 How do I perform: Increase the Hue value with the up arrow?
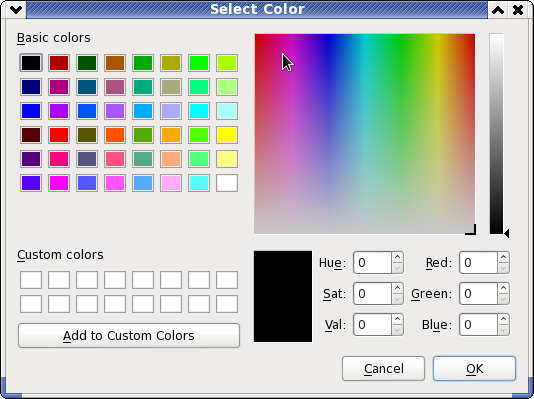[x=397, y=257]
